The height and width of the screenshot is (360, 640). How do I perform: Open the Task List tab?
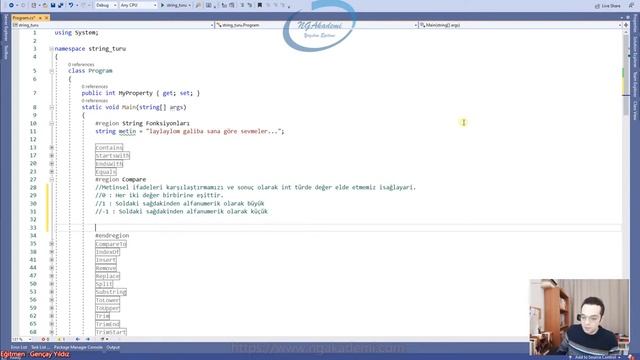pyautogui.click(x=40, y=347)
